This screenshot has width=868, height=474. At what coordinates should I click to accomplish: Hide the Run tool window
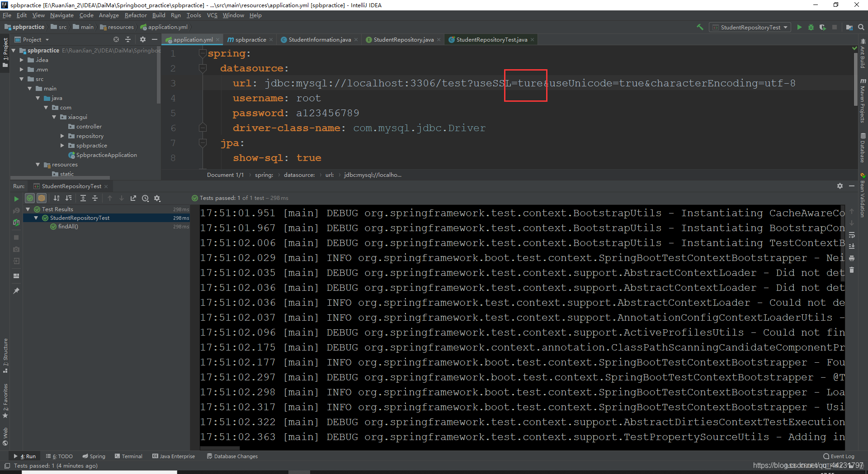pyautogui.click(x=851, y=186)
